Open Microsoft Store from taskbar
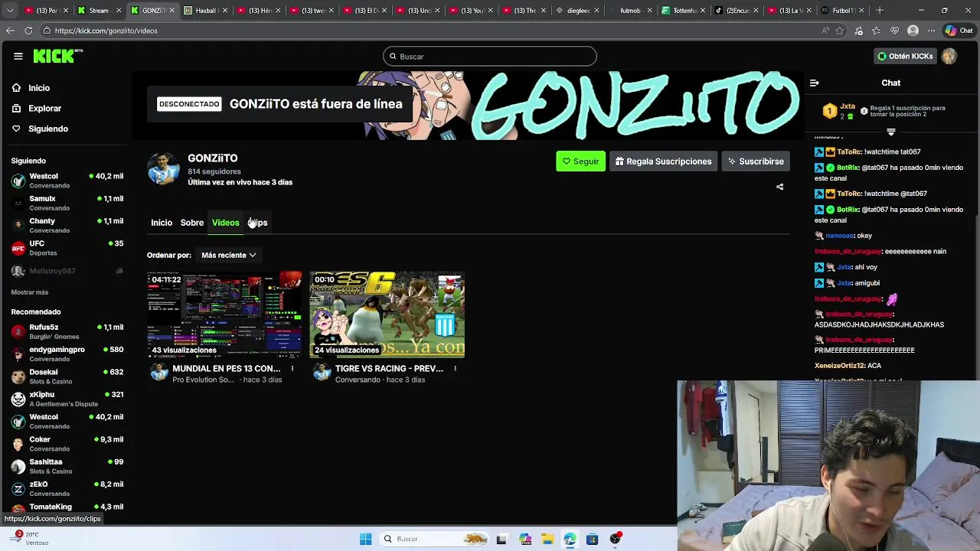Viewport: 980px width, 551px height. pyautogui.click(x=592, y=539)
